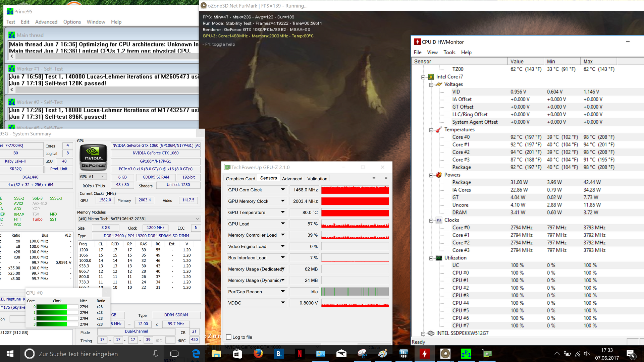The width and height of the screenshot is (644, 362).
Task: Enable the Log to file checkbox
Action: (x=229, y=337)
